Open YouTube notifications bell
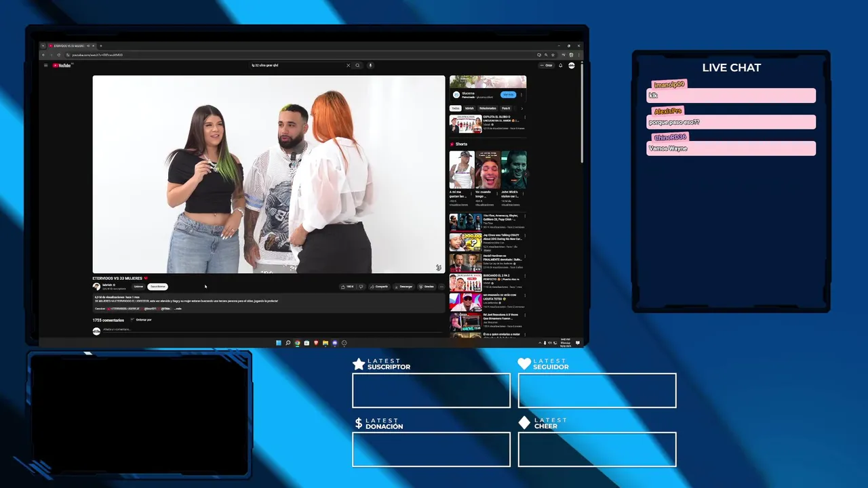 click(x=561, y=65)
